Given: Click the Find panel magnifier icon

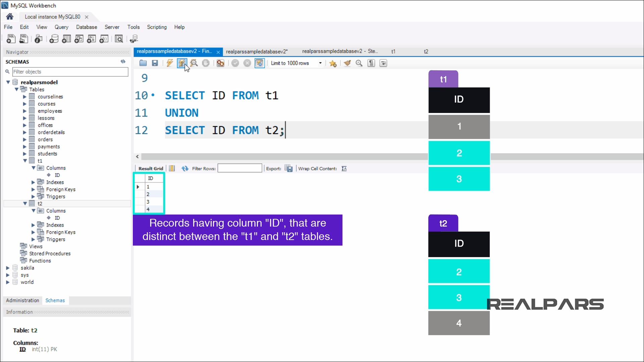Looking at the screenshot, I should 359,63.
